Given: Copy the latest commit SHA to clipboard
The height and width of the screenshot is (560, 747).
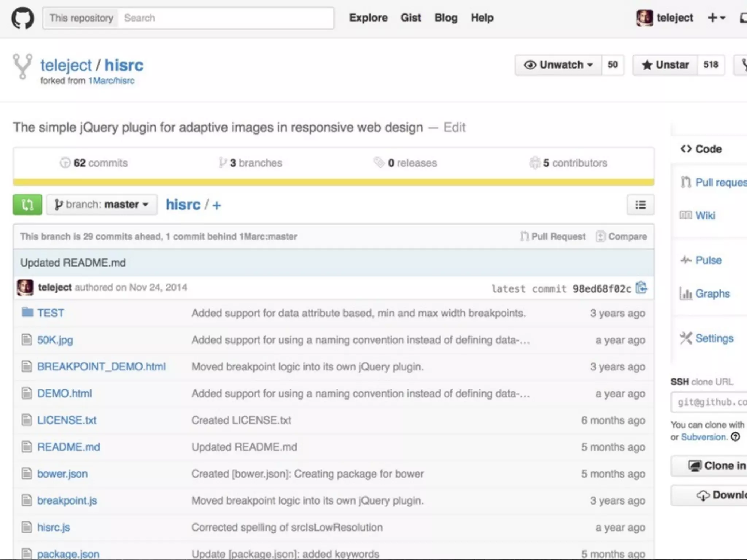Looking at the screenshot, I should (x=641, y=288).
